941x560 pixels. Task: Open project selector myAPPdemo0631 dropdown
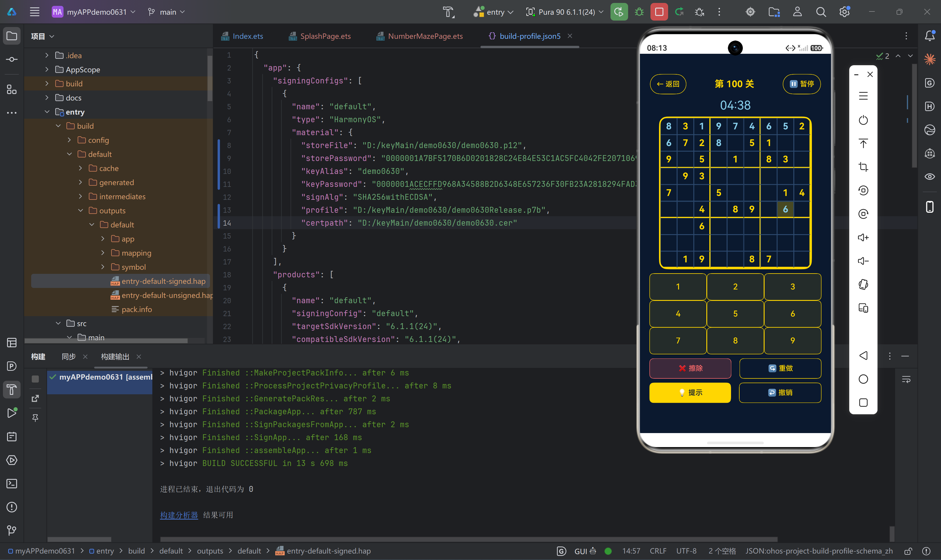(x=94, y=12)
